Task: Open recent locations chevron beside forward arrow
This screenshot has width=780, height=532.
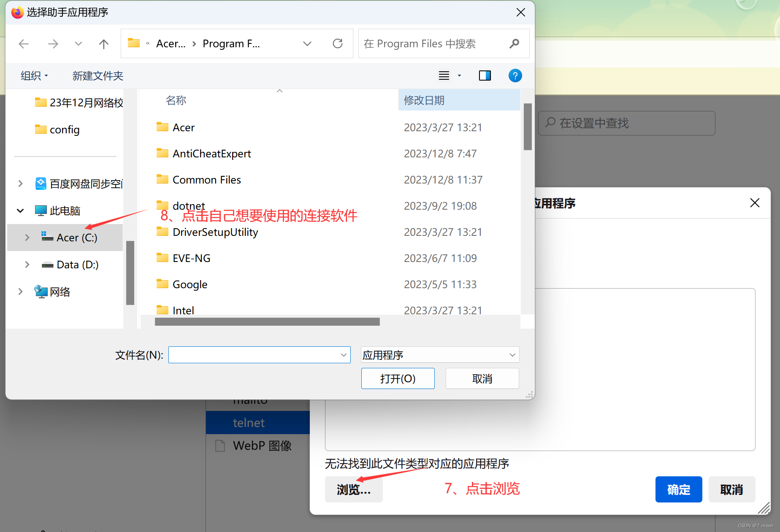Action: [x=79, y=43]
